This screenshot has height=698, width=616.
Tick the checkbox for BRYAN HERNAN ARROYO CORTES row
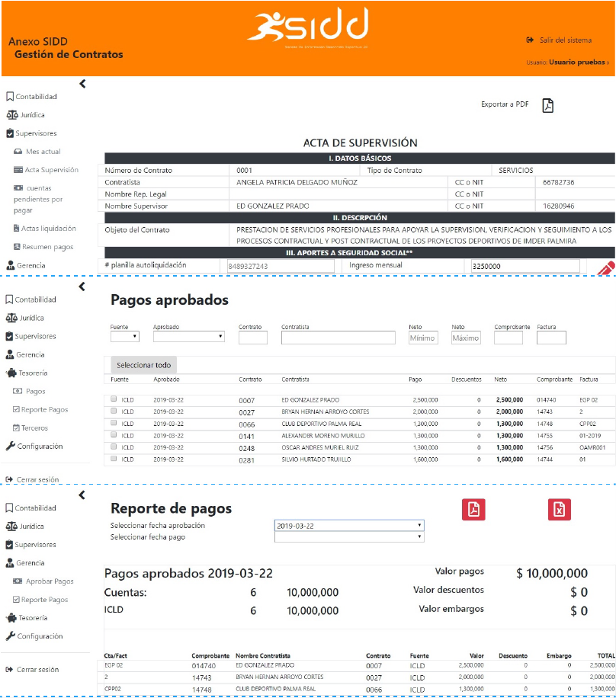pos(114,411)
